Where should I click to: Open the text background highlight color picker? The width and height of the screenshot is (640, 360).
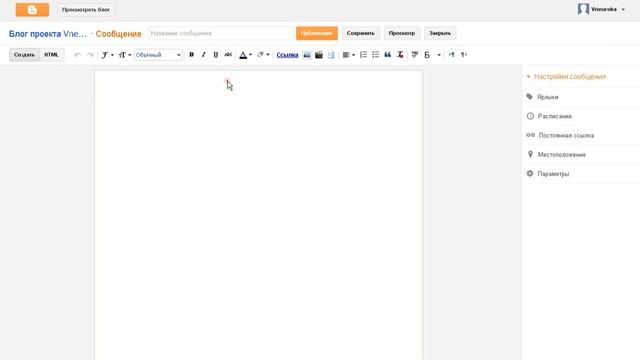[263, 55]
